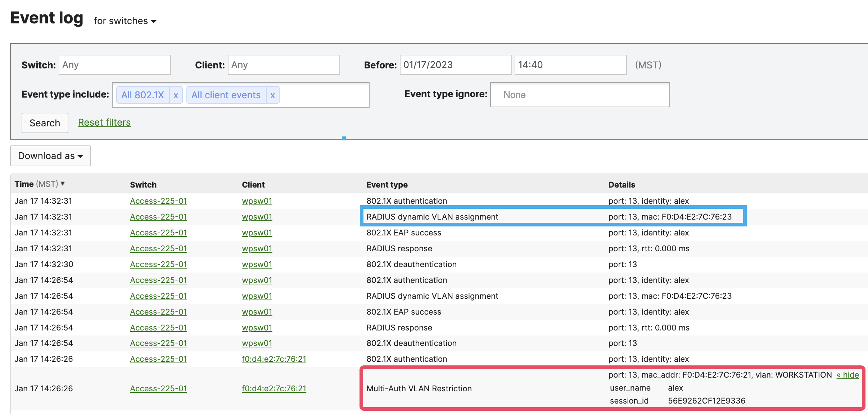The width and height of the screenshot is (868, 414).
Task: Open client wpsw01 page
Action: tap(257, 201)
